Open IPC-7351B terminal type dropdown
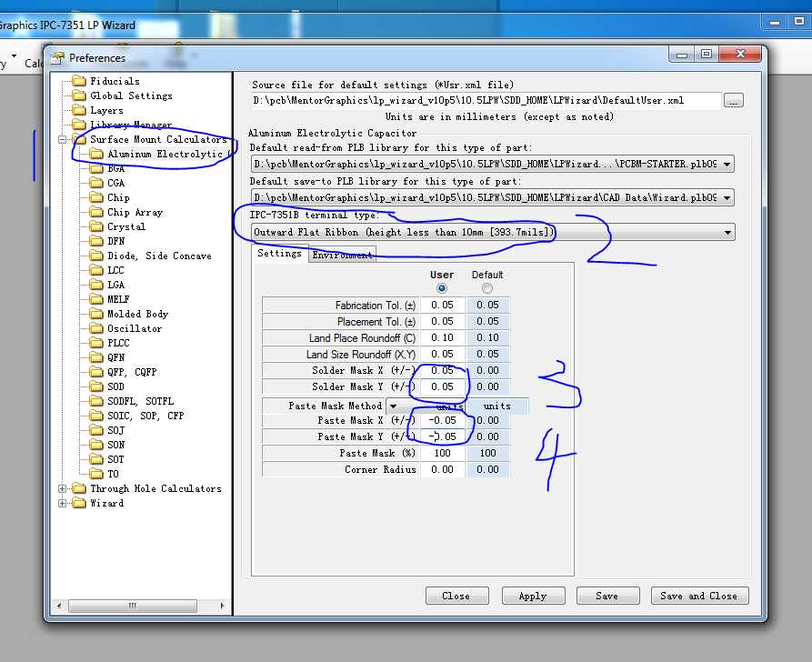This screenshot has width=812, height=662. 727,232
